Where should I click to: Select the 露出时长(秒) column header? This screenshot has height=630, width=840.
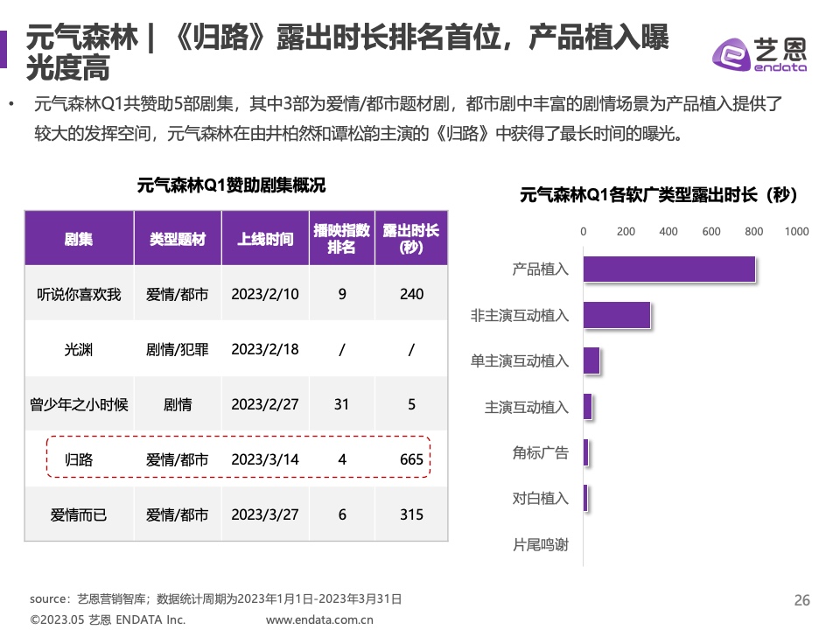pos(411,238)
